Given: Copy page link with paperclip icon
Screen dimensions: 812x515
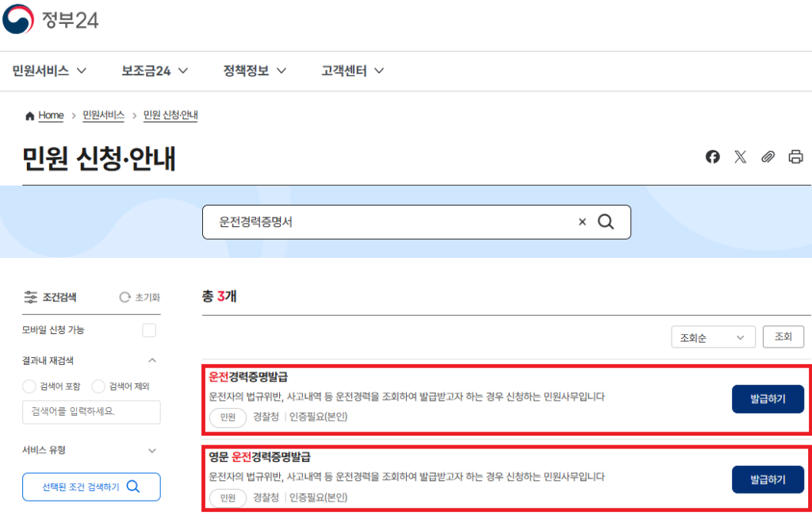Looking at the screenshot, I should [768, 156].
